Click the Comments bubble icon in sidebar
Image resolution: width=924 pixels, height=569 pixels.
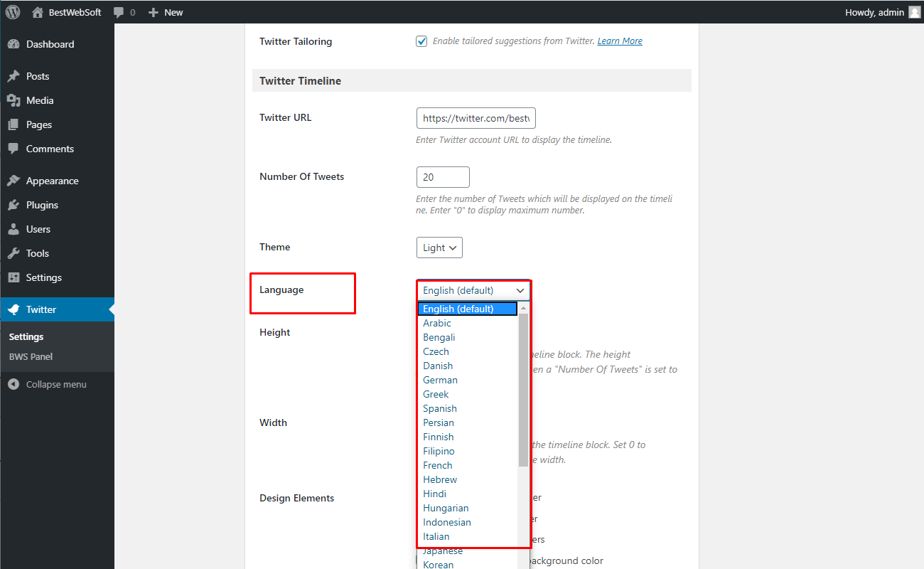coord(14,149)
